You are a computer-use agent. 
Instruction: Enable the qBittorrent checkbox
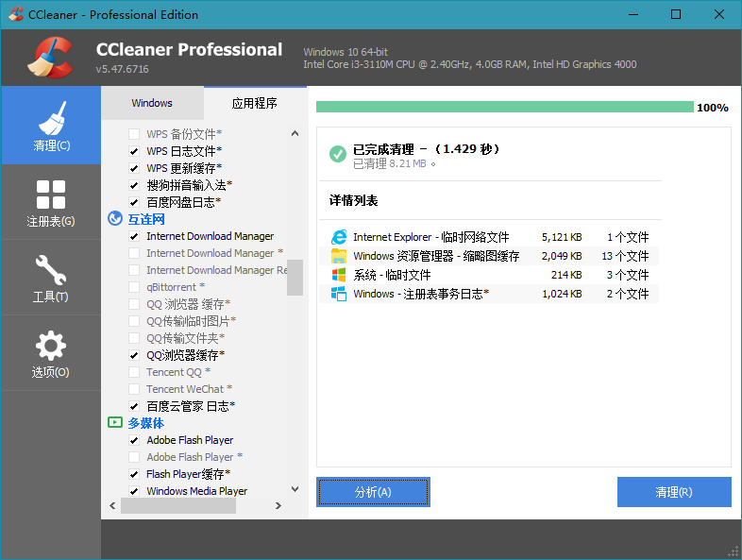(x=134, y=287)
